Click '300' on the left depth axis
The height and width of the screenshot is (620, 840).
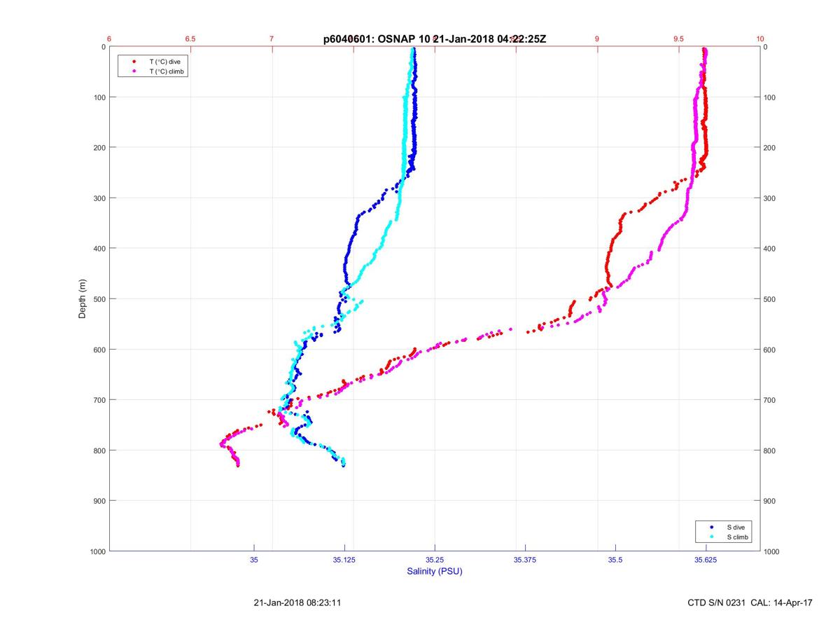point(99,198)
